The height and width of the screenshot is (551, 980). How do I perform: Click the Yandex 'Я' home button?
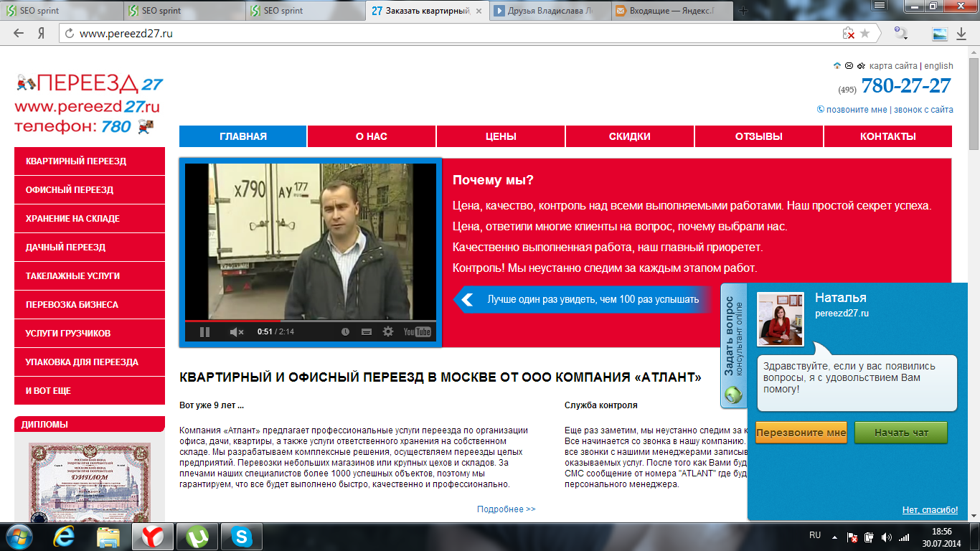pyautogui.click(x=42, y=33)
